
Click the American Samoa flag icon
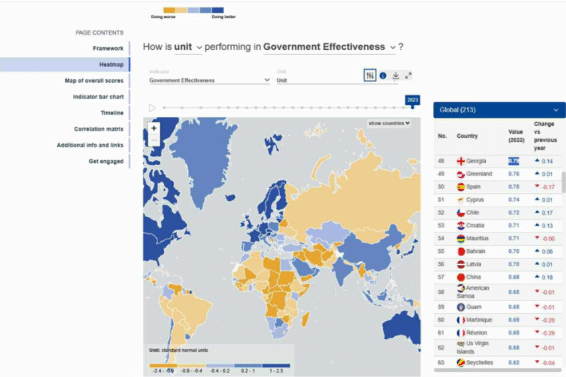[461, 288]
